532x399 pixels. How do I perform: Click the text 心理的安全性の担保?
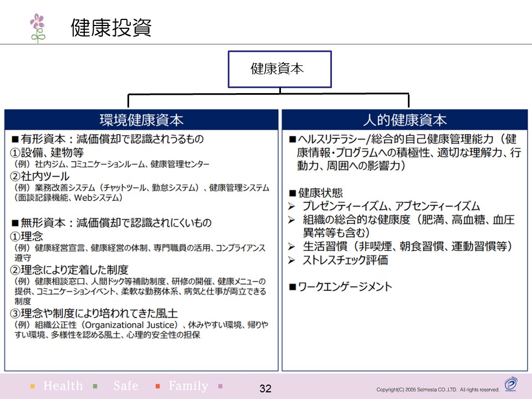point(163,335)
